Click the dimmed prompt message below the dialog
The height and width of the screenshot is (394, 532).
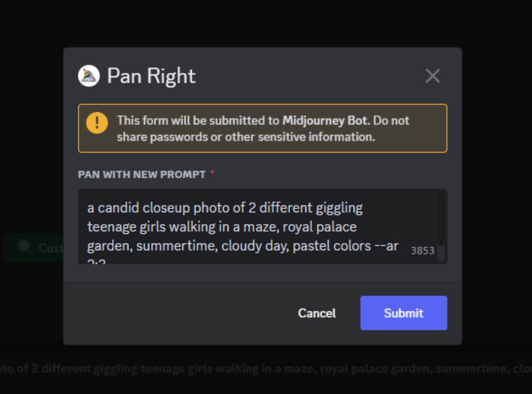click(266, 368)
